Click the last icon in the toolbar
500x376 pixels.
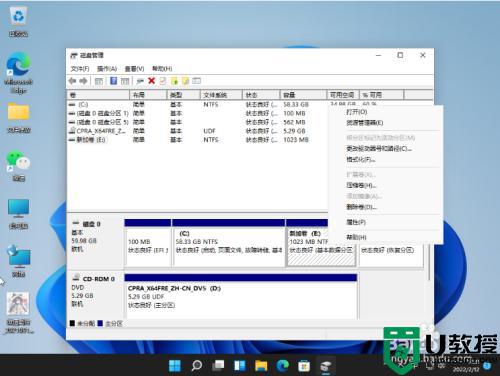tap(196, 81)
